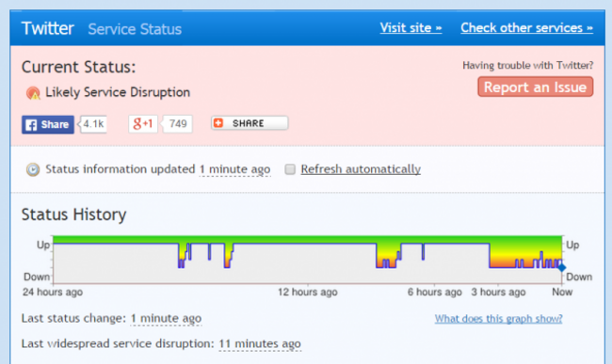
Task: Click the Facebook Share icon button
Action: point(48,124)
